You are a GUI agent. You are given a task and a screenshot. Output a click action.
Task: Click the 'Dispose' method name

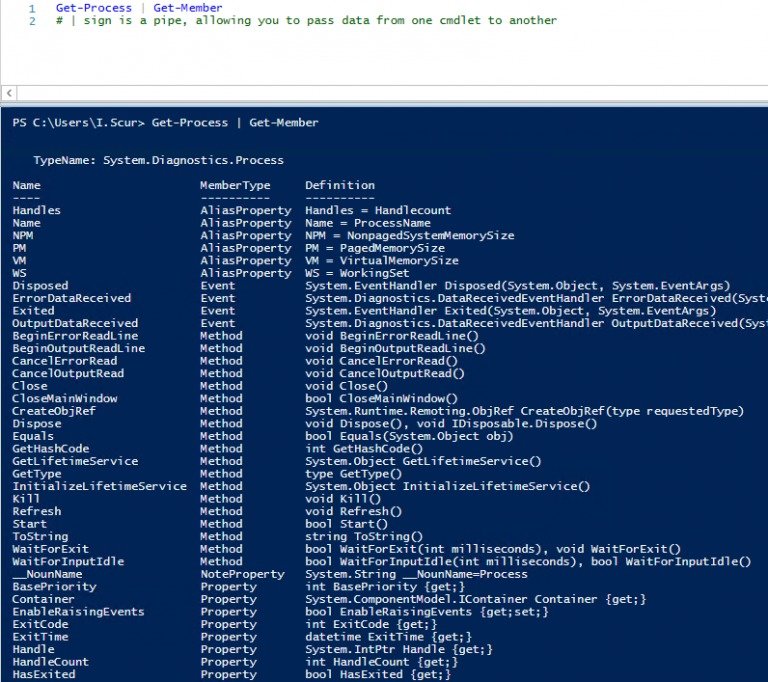pos(37,423)
